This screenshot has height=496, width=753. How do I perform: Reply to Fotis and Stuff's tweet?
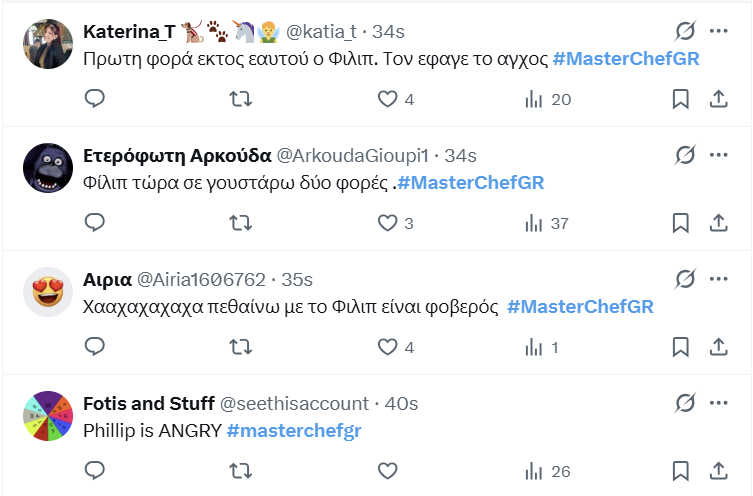click(x=95, y=470)
